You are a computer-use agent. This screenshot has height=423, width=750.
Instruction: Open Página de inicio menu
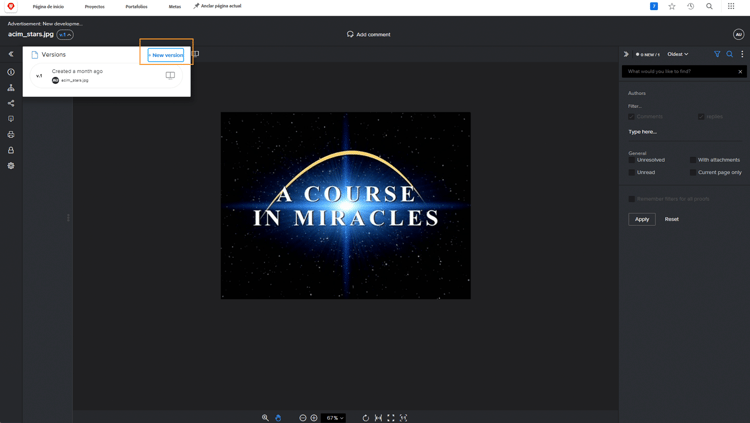(48, 7)
